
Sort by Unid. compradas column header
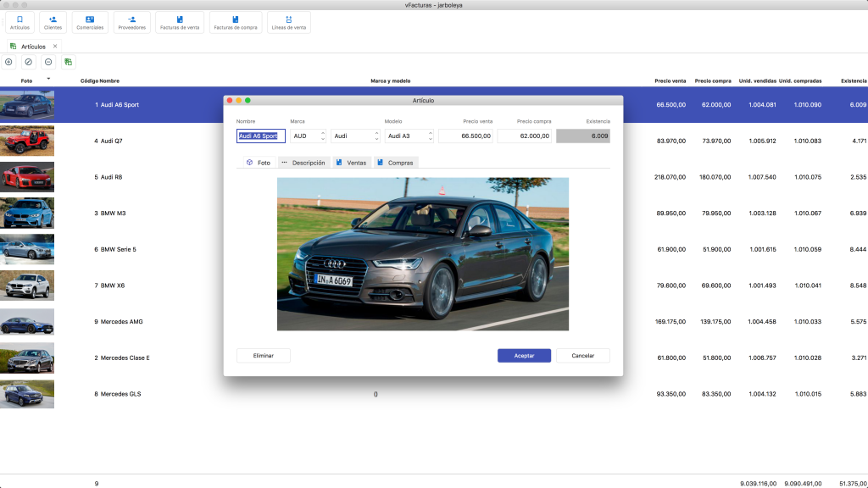click(x=800, y=80)
